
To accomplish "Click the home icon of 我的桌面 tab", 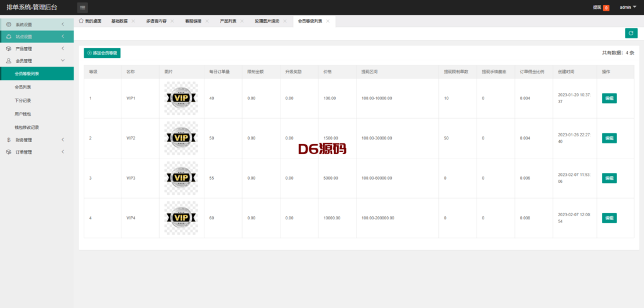I will [81, 21].
